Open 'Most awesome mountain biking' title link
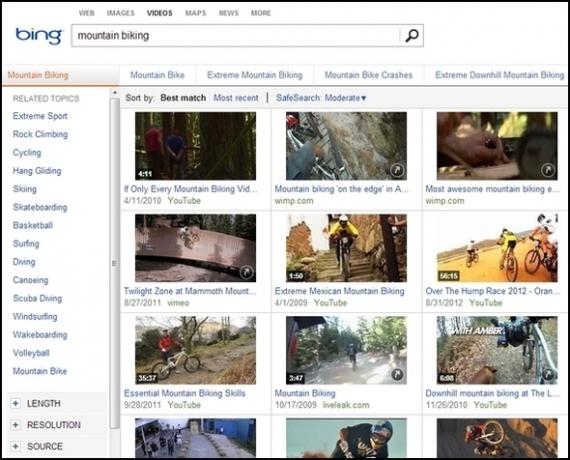The height and width of the screenshot is (460, 570). coord(493,189)
